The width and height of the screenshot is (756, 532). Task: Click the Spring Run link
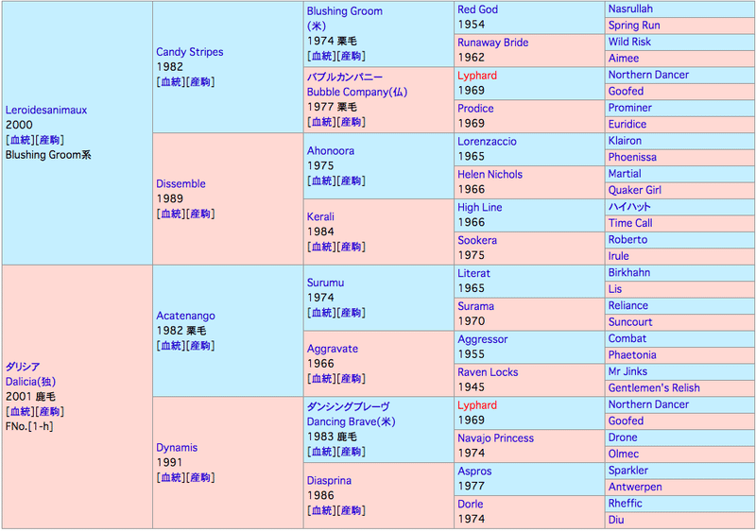(634, 26)
